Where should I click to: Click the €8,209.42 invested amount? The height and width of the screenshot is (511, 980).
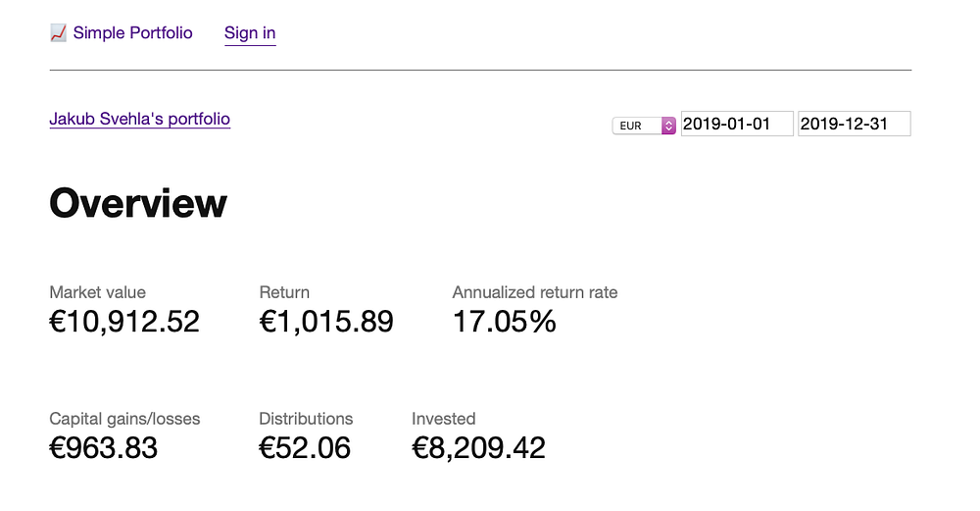[478, 448]
